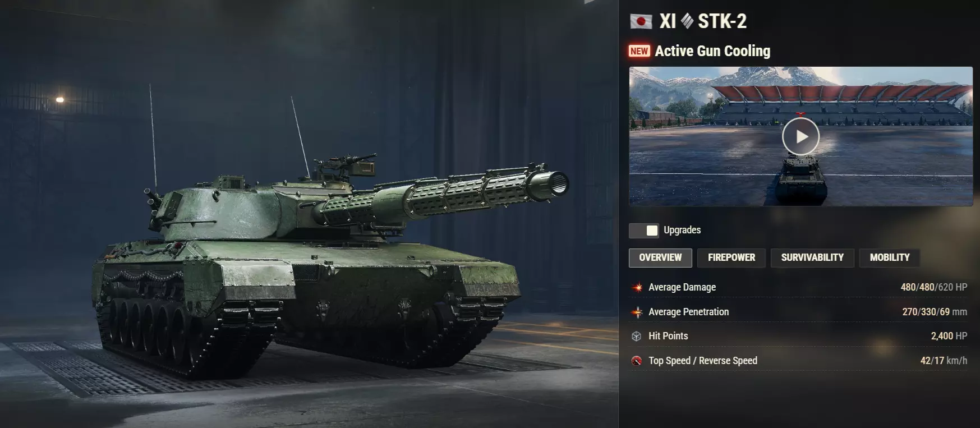Click the Hit Points cube icon
Image resolution: width=980 pixels, height=428 pixels.
(x=637, y=336)
